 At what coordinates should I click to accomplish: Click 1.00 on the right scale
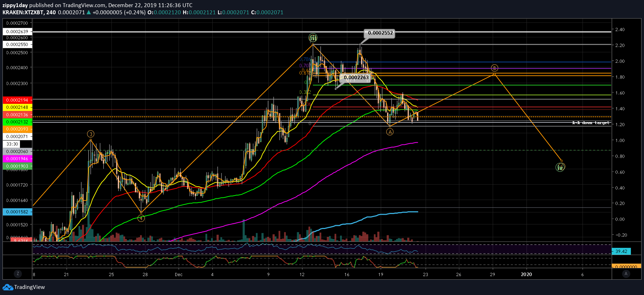(x=620, y=141)
